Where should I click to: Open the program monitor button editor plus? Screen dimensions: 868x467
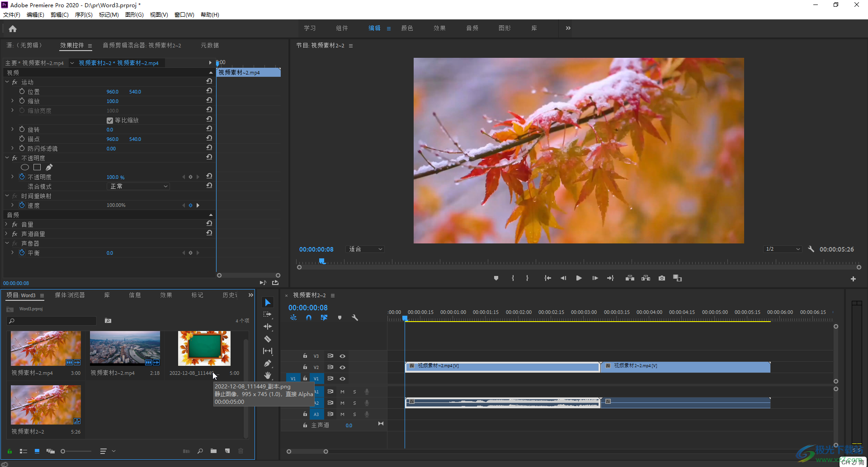(x=853, y=279)
